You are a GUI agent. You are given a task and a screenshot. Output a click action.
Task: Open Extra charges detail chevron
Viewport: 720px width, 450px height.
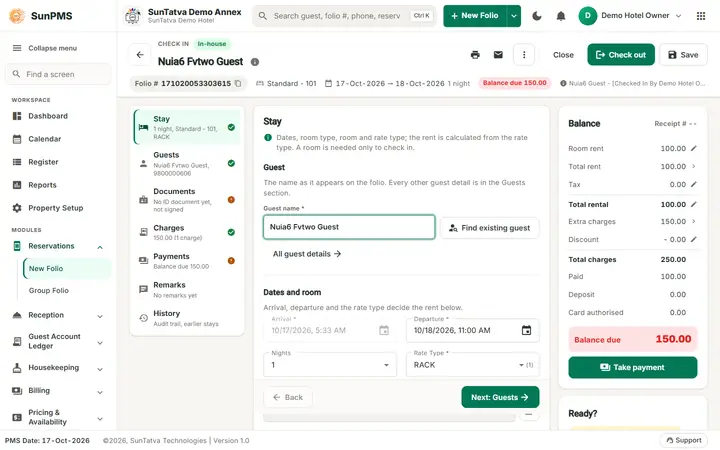(x=694, y=221)
